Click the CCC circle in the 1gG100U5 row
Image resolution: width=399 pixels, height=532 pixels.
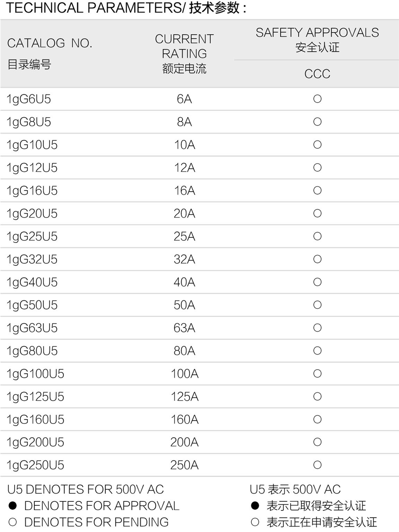317,373
